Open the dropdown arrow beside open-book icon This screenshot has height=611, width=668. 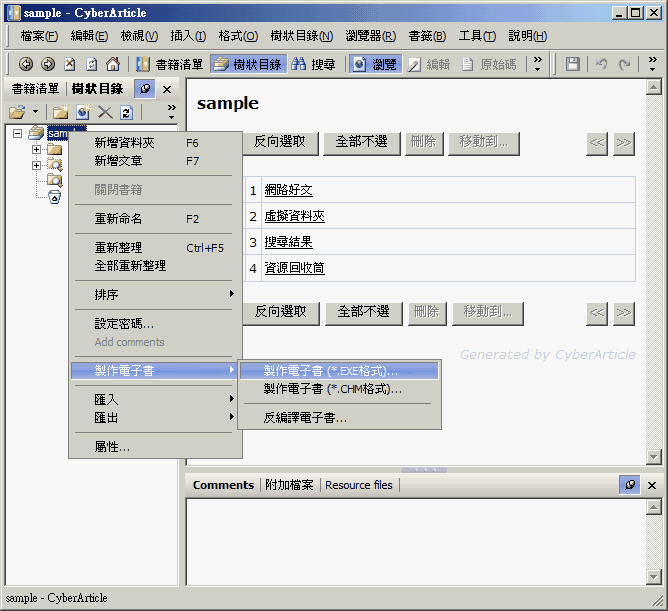[x=36, y=112]
